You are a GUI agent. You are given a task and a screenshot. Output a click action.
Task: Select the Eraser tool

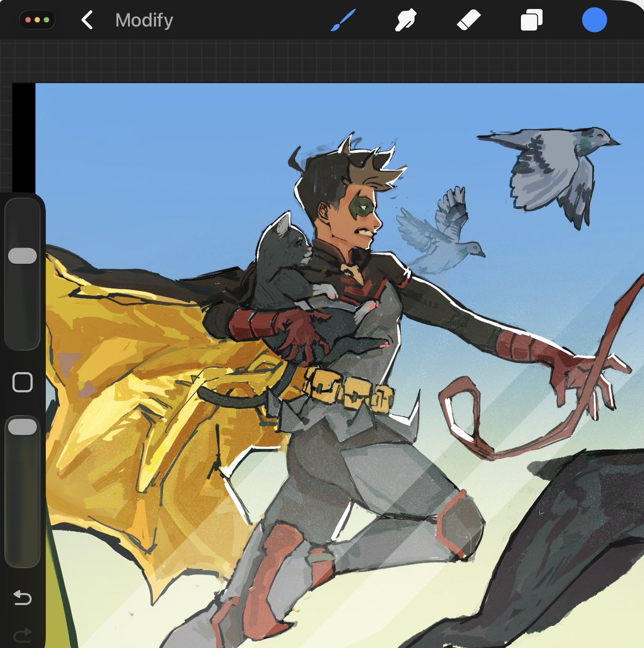pyautogui.click(x=468, y=21)
